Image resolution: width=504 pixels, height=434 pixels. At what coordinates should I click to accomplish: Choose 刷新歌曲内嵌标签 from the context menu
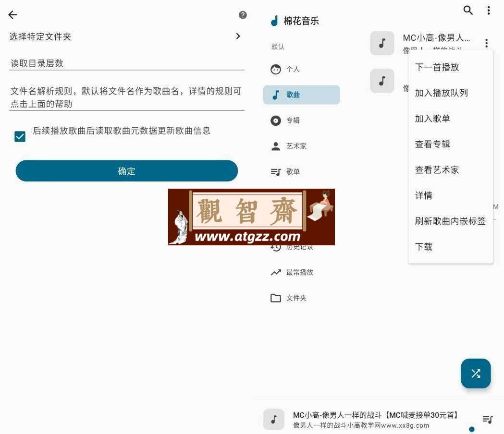point(451,221)
